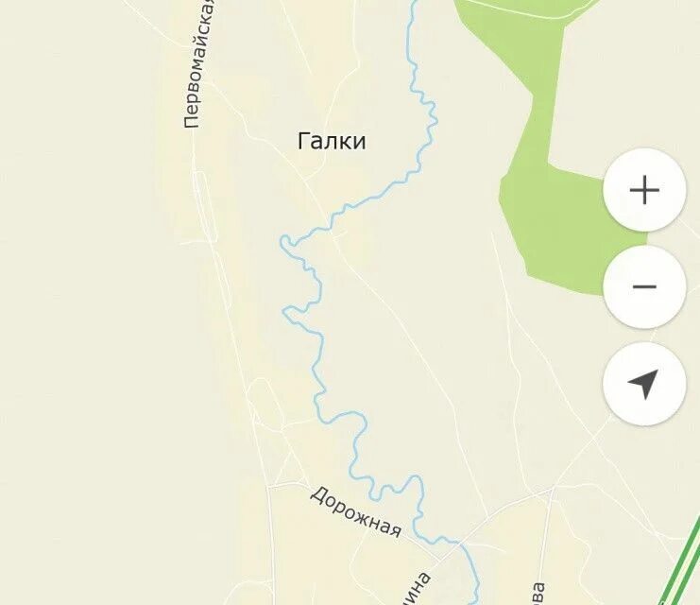
Task: Tap the tall river loop above Дорожная label
Action: tap(415, 487)
